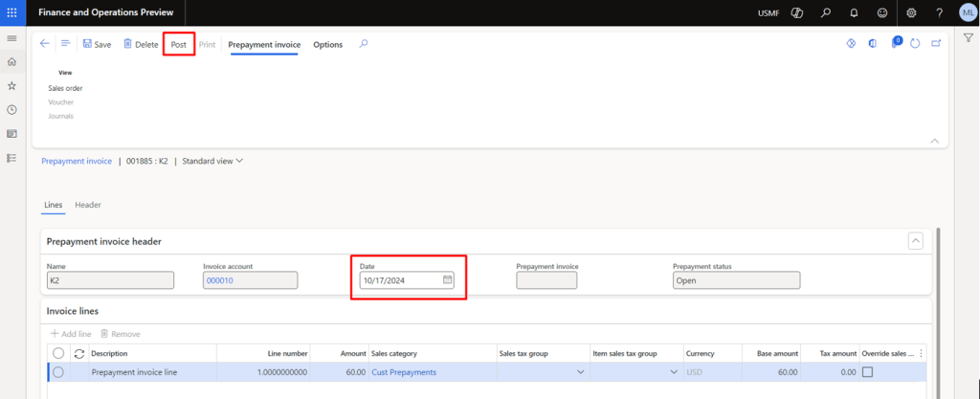Click the Name input field containing K2

[x=110, y=280]
